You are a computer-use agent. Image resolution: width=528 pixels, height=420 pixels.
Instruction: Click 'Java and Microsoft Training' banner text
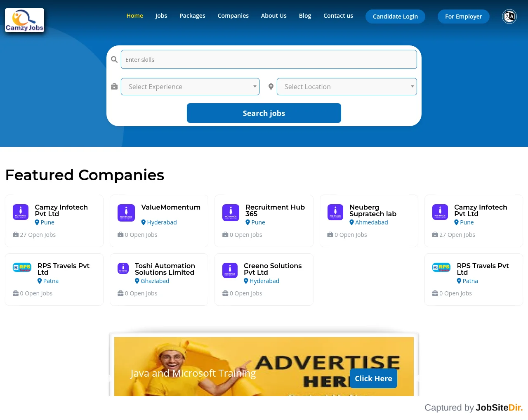tap(193, 373)
